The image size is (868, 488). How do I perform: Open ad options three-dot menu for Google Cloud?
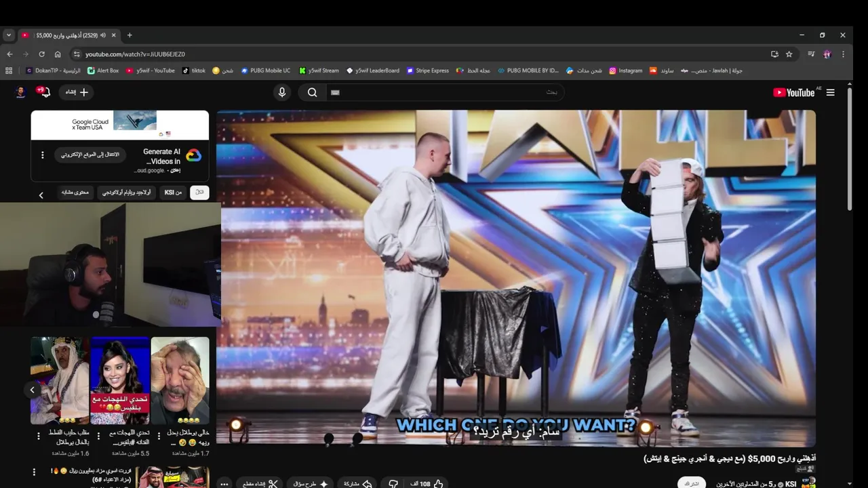point(42,155)
